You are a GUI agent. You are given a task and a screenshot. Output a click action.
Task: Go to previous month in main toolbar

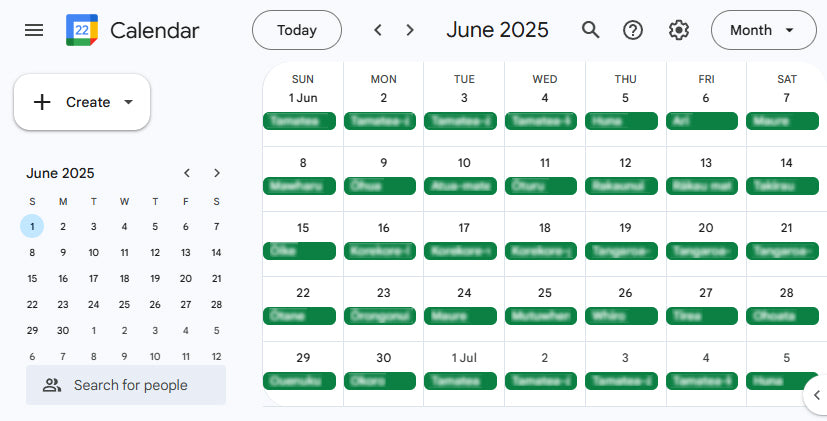[x=378, y=30]
